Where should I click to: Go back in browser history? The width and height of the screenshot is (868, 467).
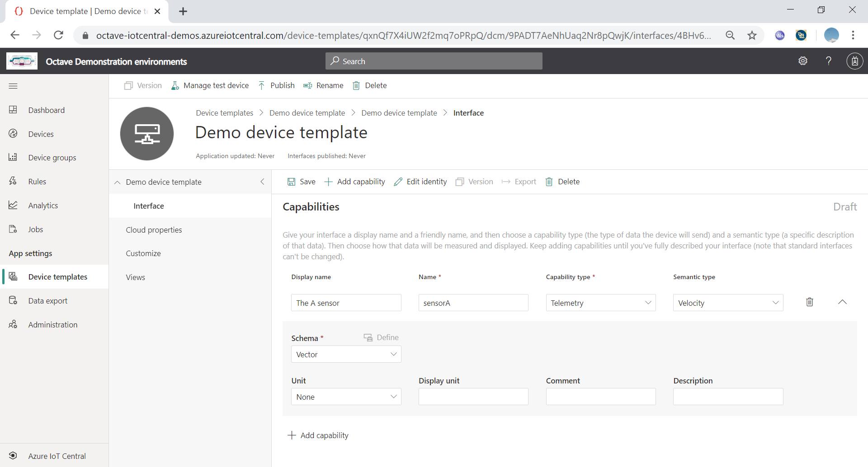click(15, 35)
